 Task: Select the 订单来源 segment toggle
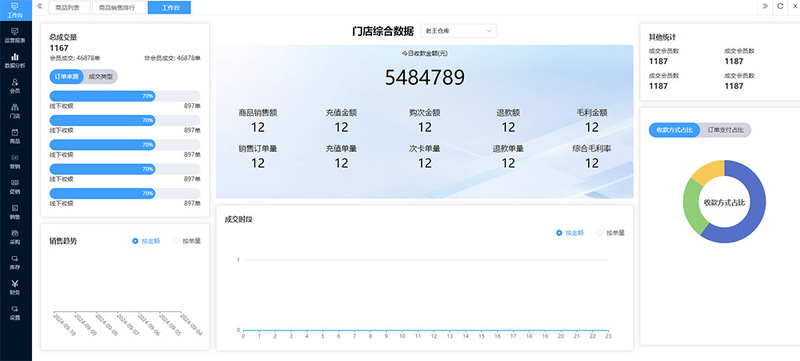click(x=67, y=76)
